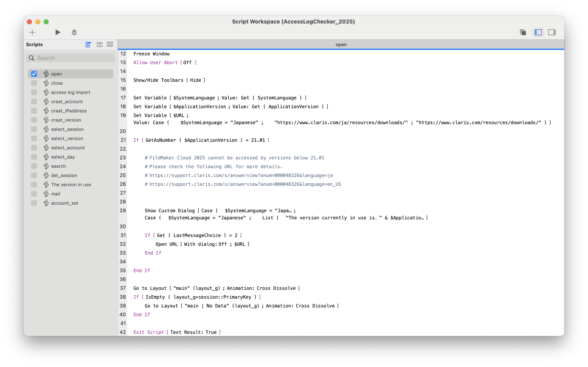
Task: Launch the script debugger bug icon
Action: coord(74,32)
